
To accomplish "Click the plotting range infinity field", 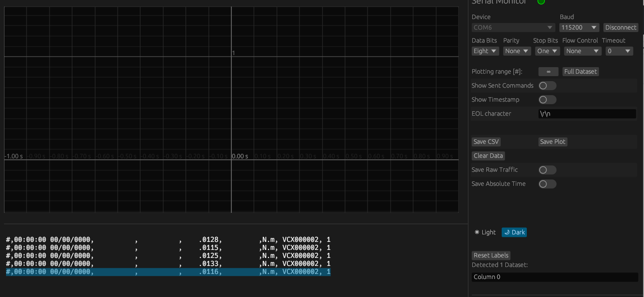I will coord(548,72).
